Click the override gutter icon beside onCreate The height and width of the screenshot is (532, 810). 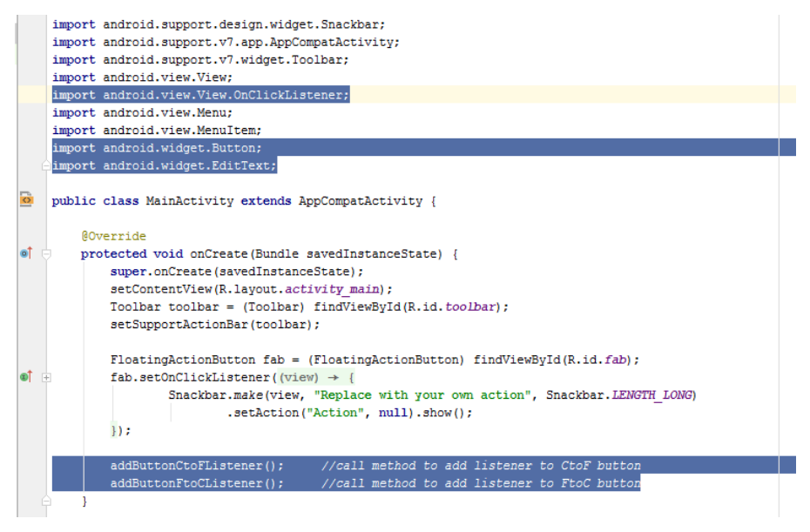point(26,253)
